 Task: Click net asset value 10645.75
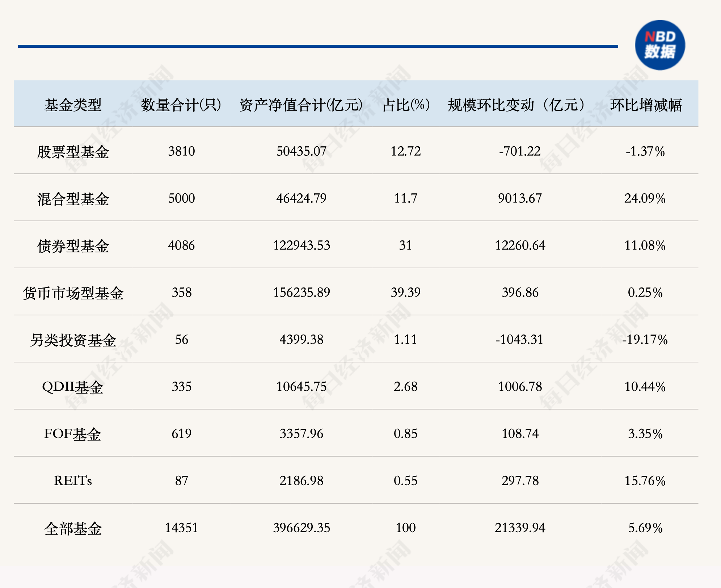(x=301, y=386)
